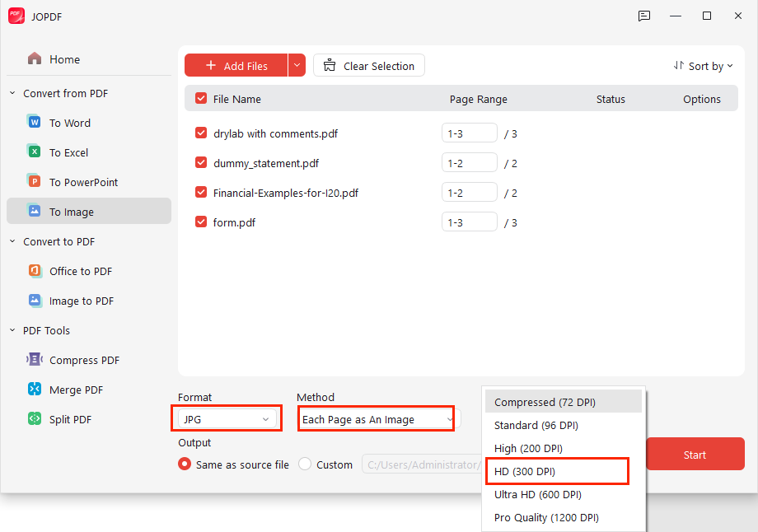Choose Compressed (72 DPI) option
The image size is (758, 532).
point(564,402)
